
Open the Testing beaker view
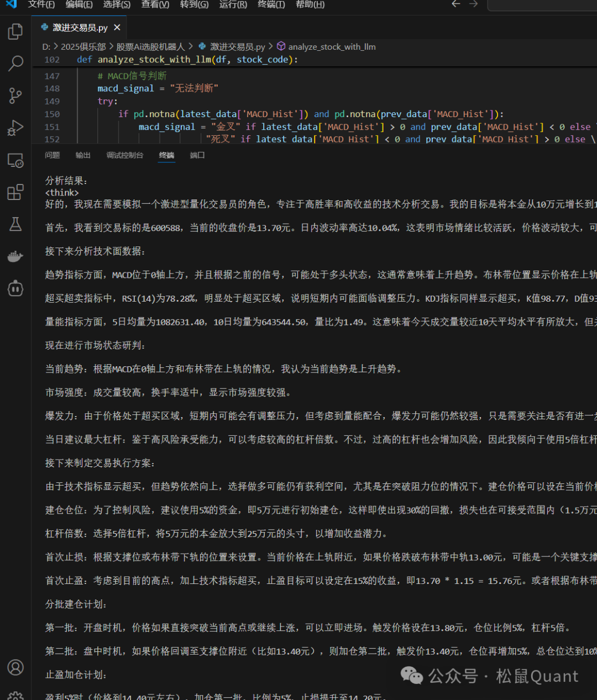15,224
